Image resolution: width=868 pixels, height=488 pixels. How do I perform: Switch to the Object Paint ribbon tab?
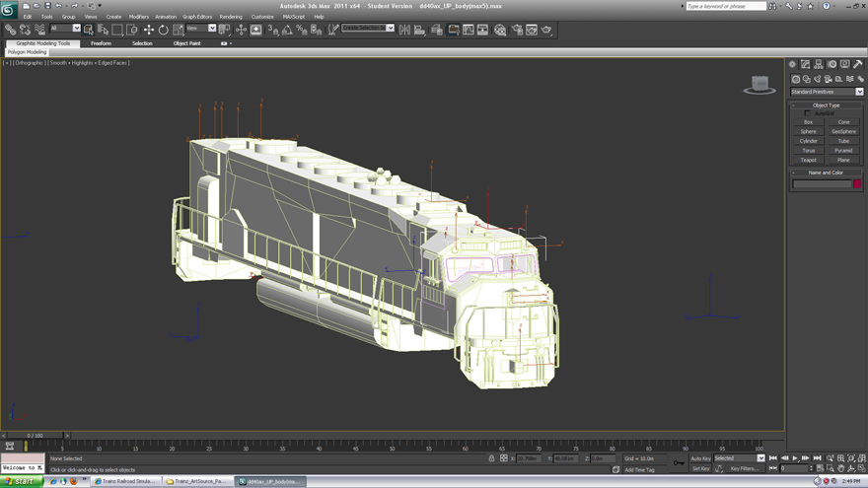[x=186, y=43]
